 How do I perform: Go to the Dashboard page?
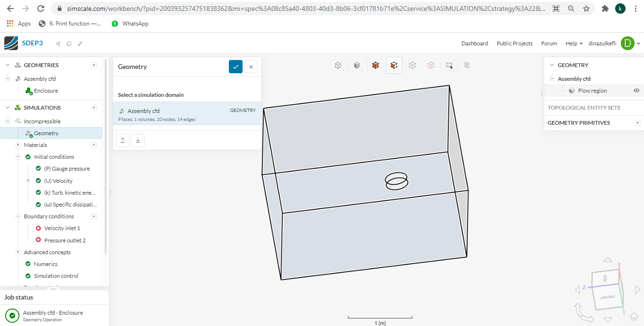click(x=475, y=43)
